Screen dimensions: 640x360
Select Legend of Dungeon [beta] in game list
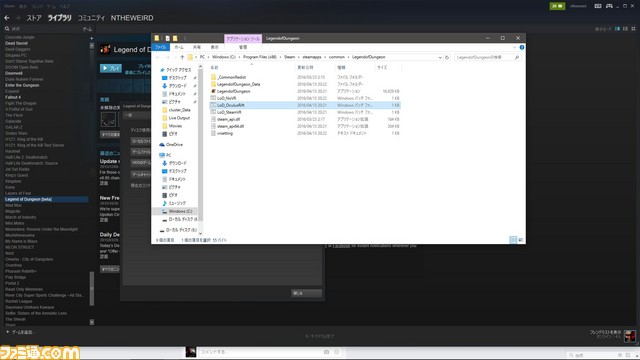[x=46, y=199]
